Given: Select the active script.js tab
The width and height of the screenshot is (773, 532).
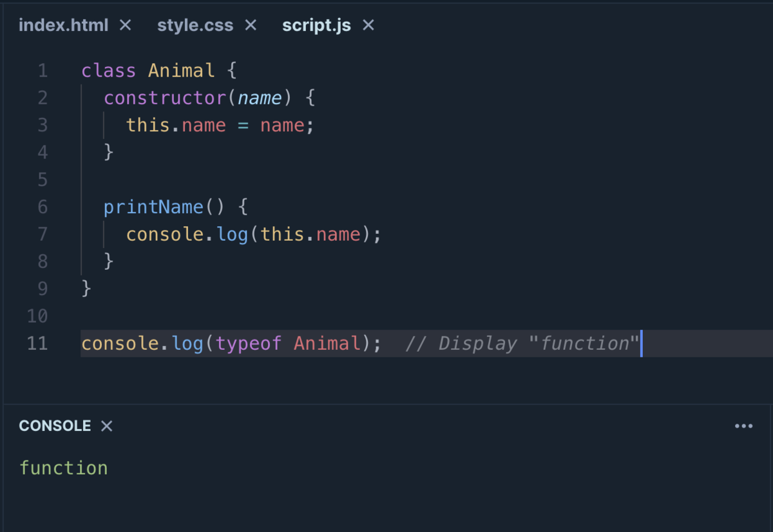Looking at the screenshot, I should coord(316,24).
